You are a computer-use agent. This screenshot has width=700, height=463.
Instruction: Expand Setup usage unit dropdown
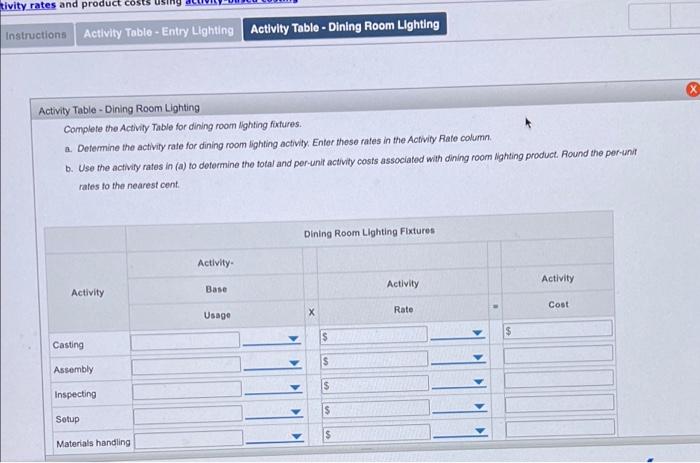[x=275, y=413]
